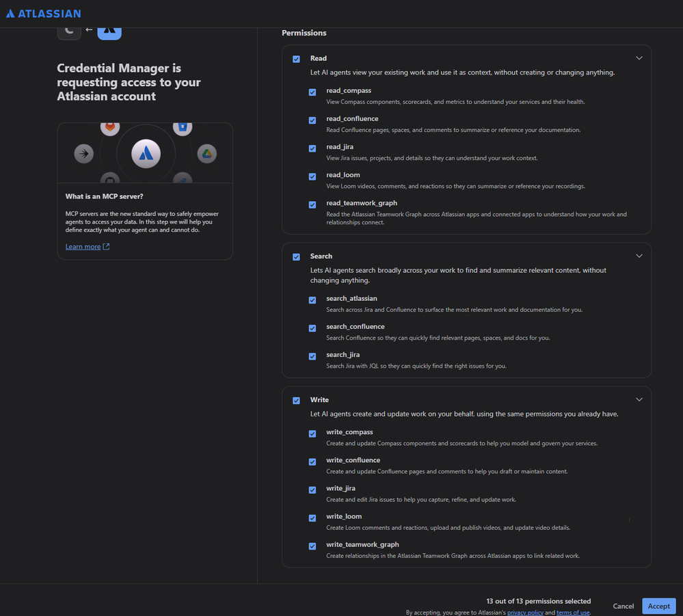Click the arrow icon circle in illustration
Image resolution: width=683 pixels, height=616 pixels.
coord(83,153)
